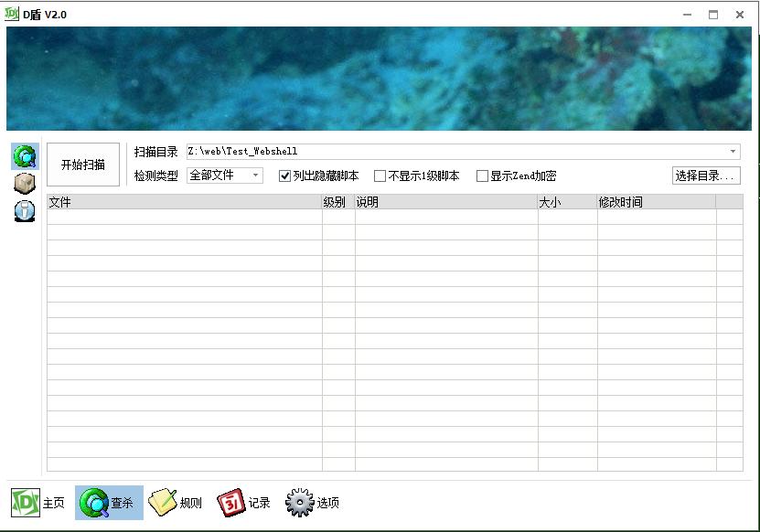
Task: Expand the 扫描目录 path dropdown arrow
Action: pyautogui.click(x=733, y=151)
